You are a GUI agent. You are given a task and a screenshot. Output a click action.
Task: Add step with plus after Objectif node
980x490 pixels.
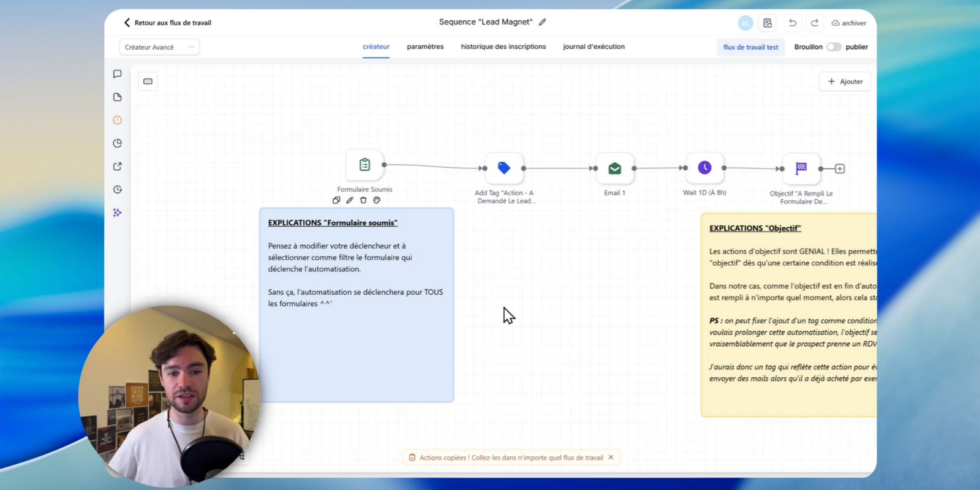(840, 168)
